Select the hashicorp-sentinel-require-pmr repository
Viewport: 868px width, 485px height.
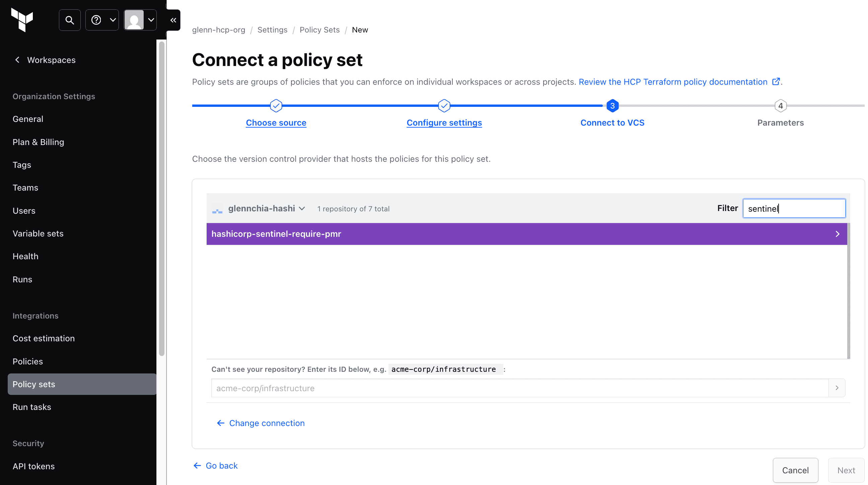[x=526, y=234]
